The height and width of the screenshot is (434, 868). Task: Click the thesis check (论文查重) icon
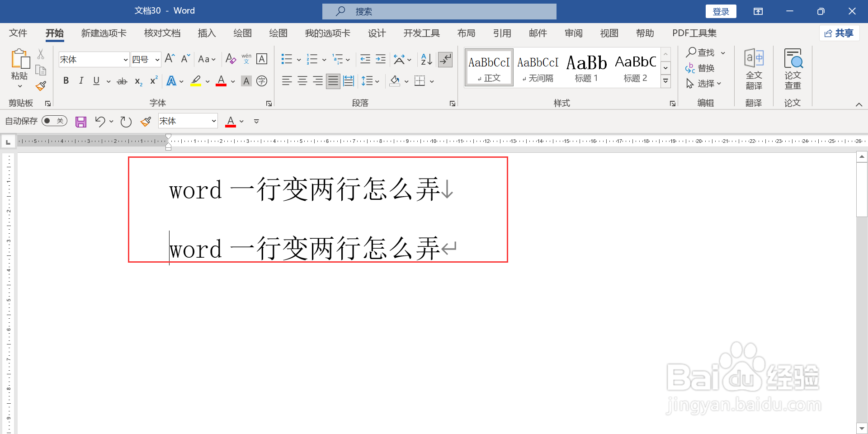click(793, 69)
